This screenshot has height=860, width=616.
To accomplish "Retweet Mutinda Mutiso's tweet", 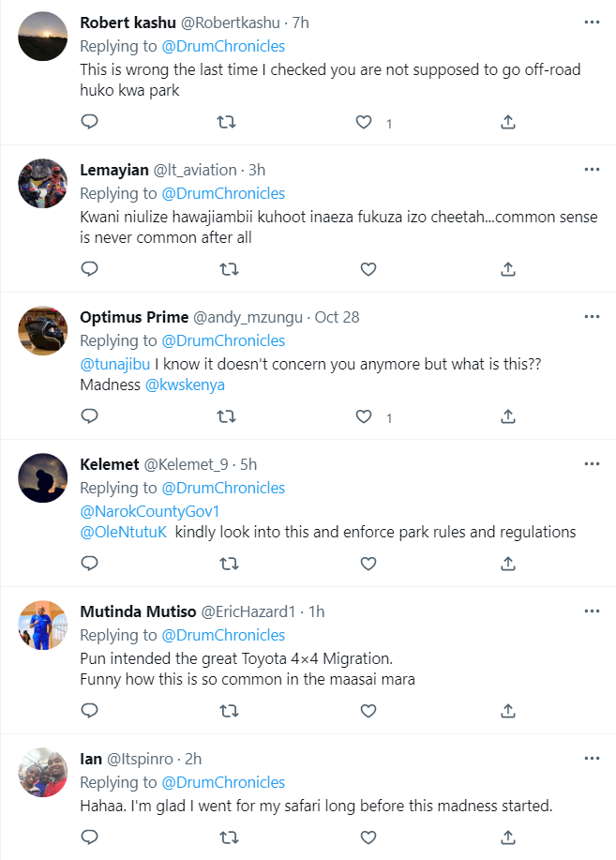I will (x=227, y=711).
